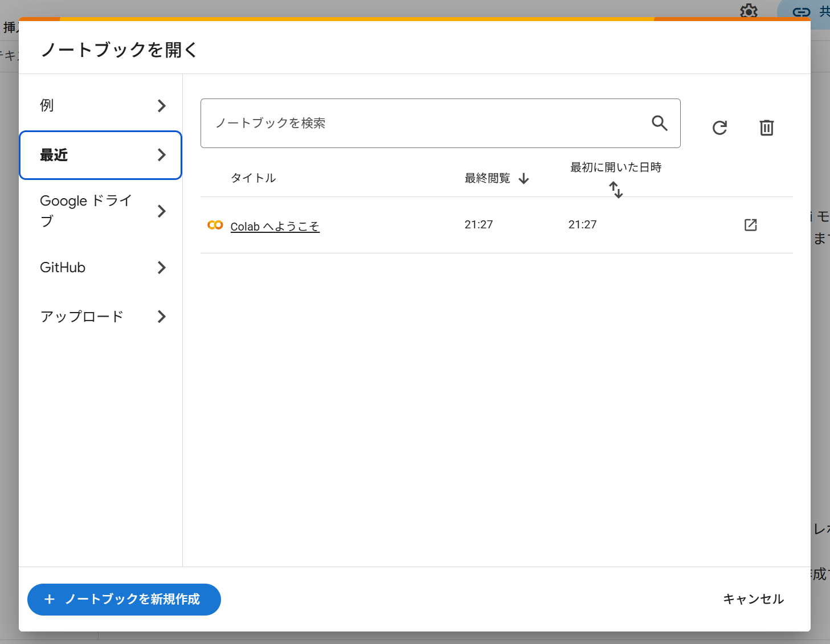Expand the 例 section chevron
This screenshot has height=644, width=830.
[x=162, y=106]
